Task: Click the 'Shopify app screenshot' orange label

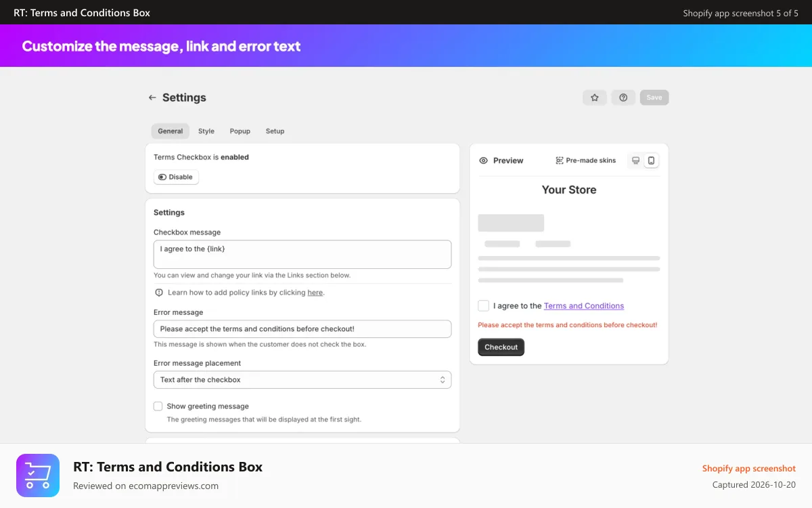Action: click(749, 469)
